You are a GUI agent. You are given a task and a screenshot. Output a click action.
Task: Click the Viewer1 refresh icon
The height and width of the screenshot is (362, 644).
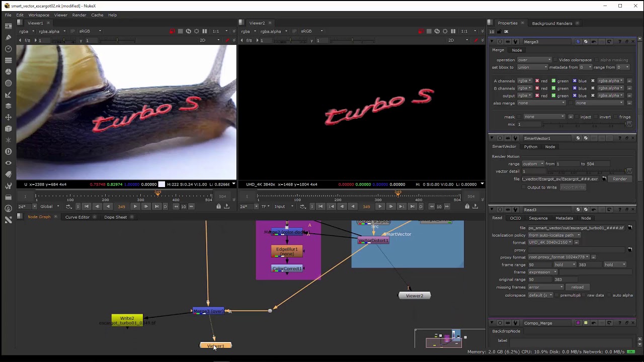[188, 31]
